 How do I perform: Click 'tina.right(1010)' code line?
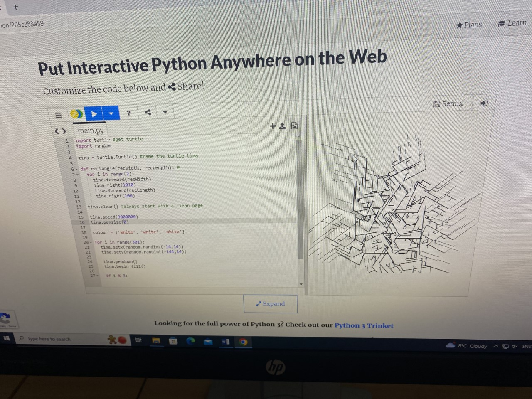tap(114, 185)
